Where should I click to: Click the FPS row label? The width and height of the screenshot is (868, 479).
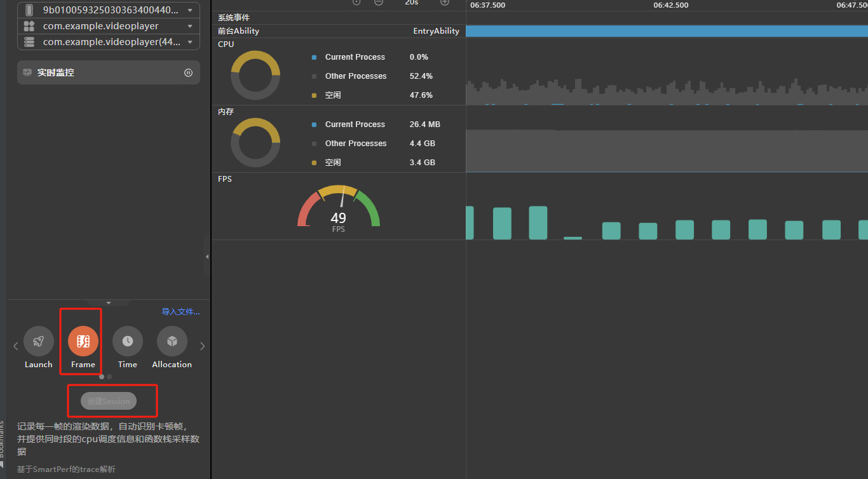[x=225, y=179]
